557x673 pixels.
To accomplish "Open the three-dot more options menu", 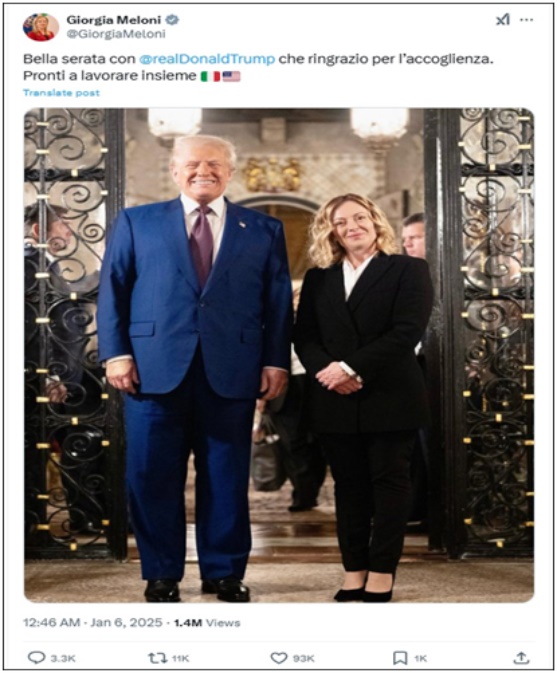I will point(527,20).
